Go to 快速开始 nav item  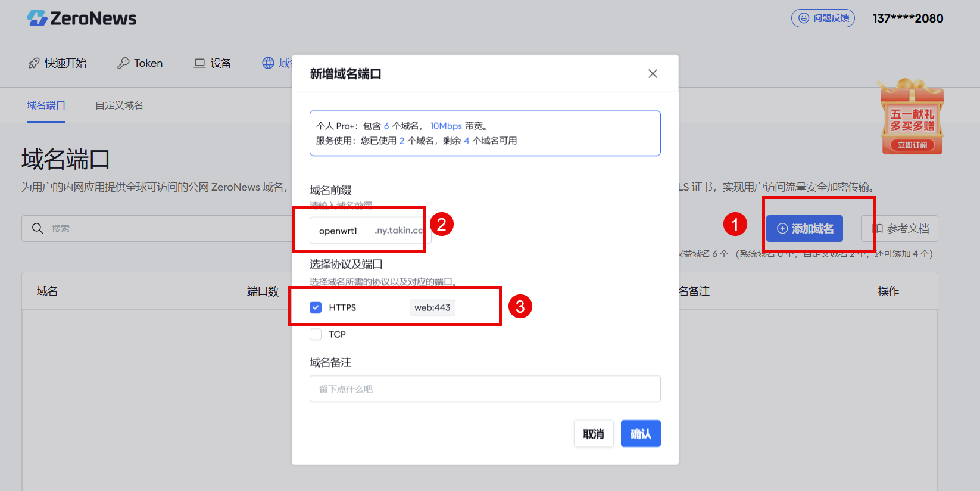coord(58,63)
